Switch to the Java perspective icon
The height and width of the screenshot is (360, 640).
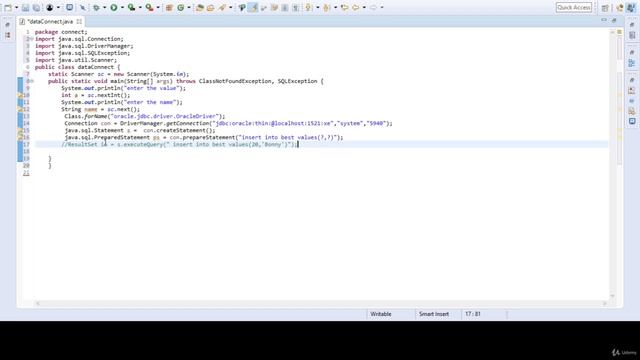631,8
